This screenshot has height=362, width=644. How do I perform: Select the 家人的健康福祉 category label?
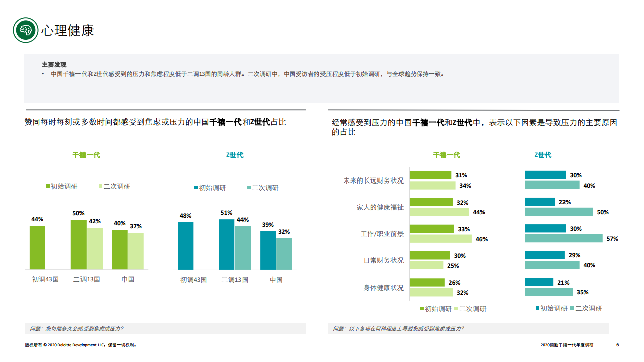coord(380,207)
